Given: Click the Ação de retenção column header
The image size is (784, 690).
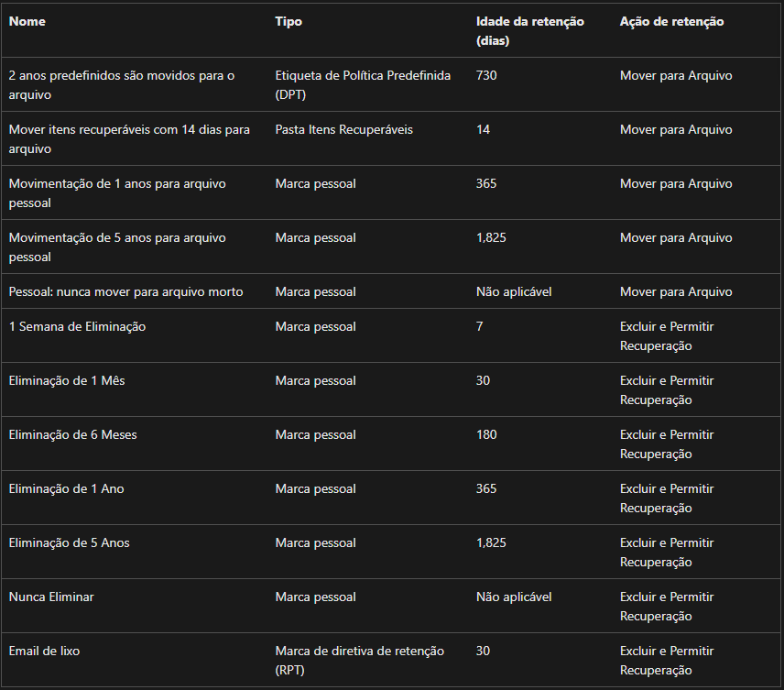Looking at the screenshot, I should (671, 21).
